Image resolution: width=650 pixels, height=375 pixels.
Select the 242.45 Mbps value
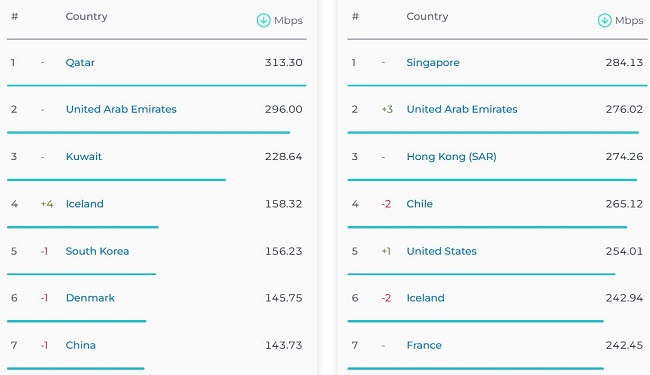624,345
